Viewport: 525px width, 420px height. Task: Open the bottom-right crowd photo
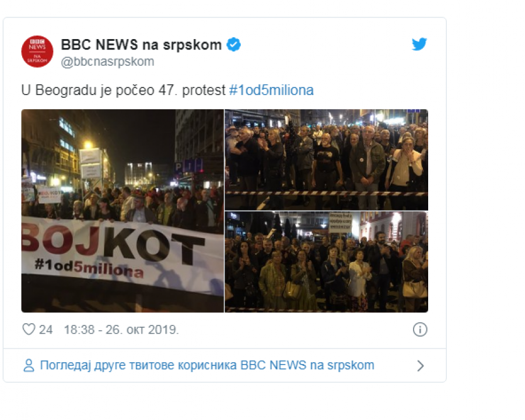[326, 262]
